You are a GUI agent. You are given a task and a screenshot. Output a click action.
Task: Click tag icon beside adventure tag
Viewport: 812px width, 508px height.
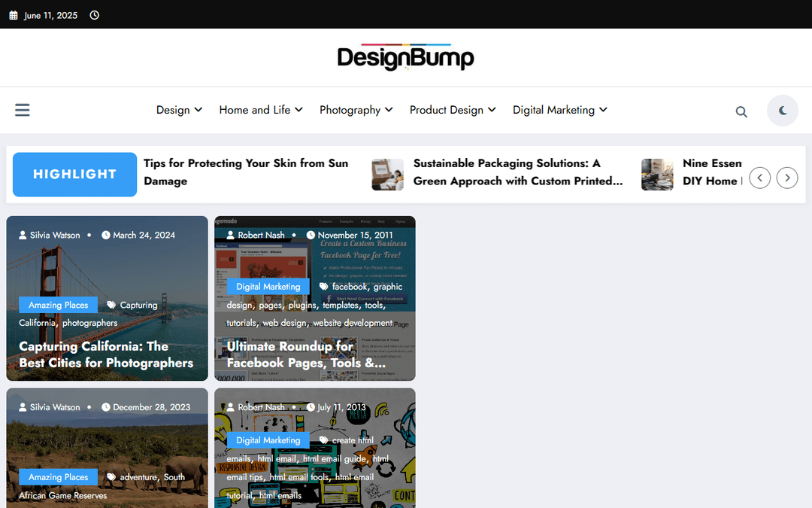click(111, 477)
